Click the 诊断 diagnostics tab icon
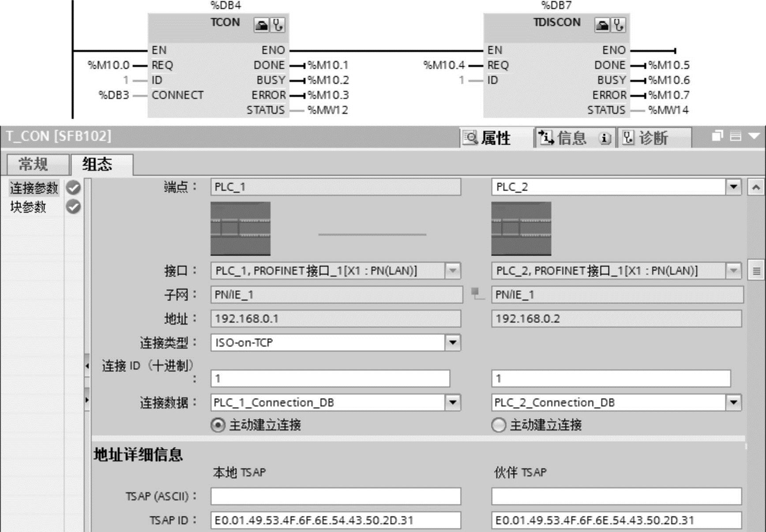 tap(628, 138)
